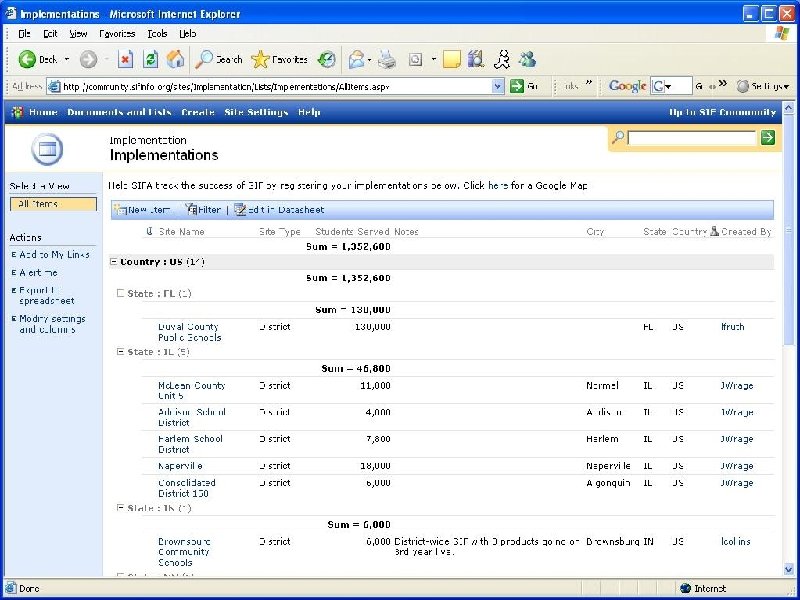Go to Documents and Lists
Screen dimensions: 800x600
[119, 112]
